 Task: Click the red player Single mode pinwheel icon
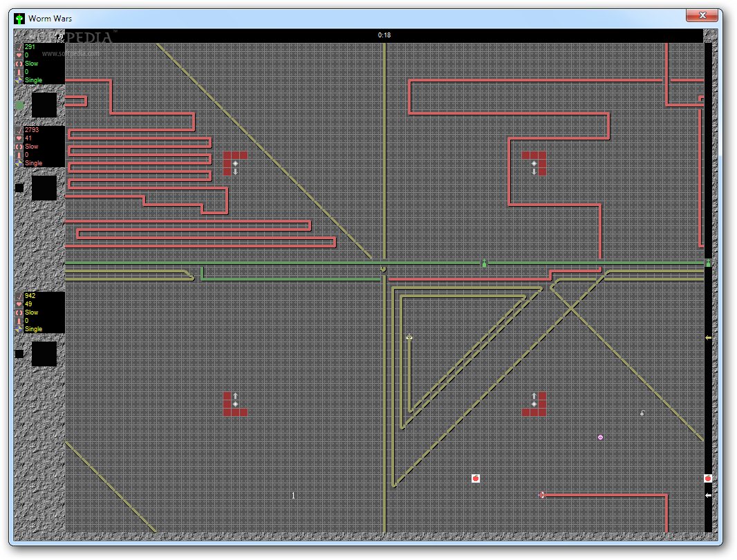[x=19, y=163]
